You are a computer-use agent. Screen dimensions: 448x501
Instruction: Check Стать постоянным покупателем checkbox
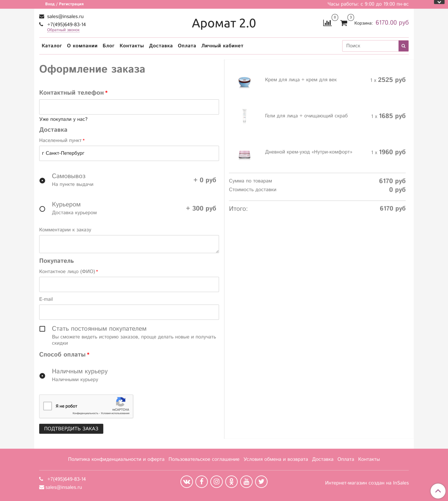tap(42, 329)
